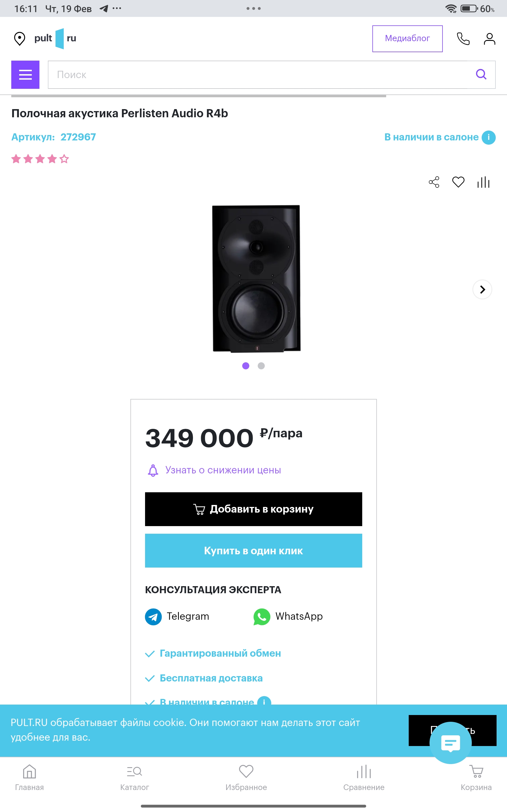Image resolution: width=507 pixels, height=812 pixels.
Task: Click the Добавить в корзину button
Action: [x=253, y=509]
